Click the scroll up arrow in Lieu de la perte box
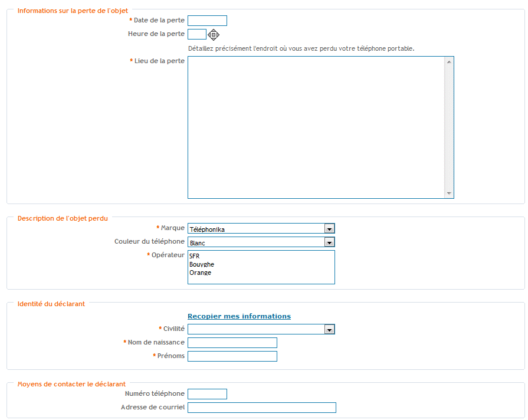 (x=449, y=61)
